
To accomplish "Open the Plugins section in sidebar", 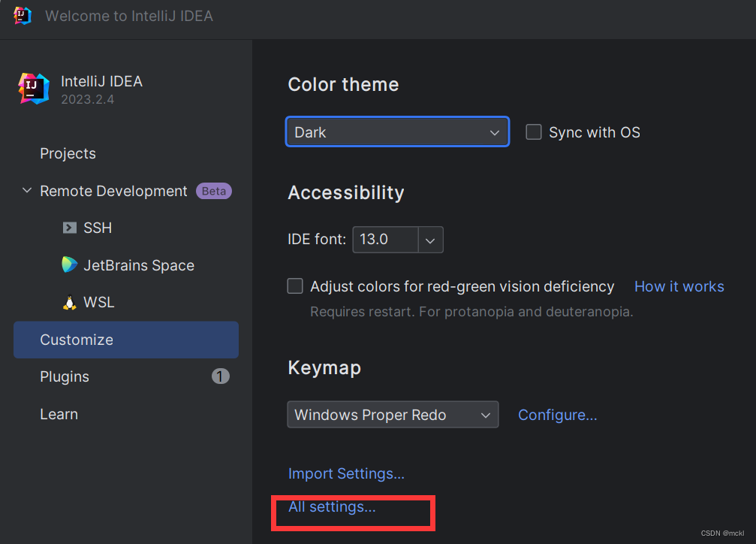I will 65,376.
